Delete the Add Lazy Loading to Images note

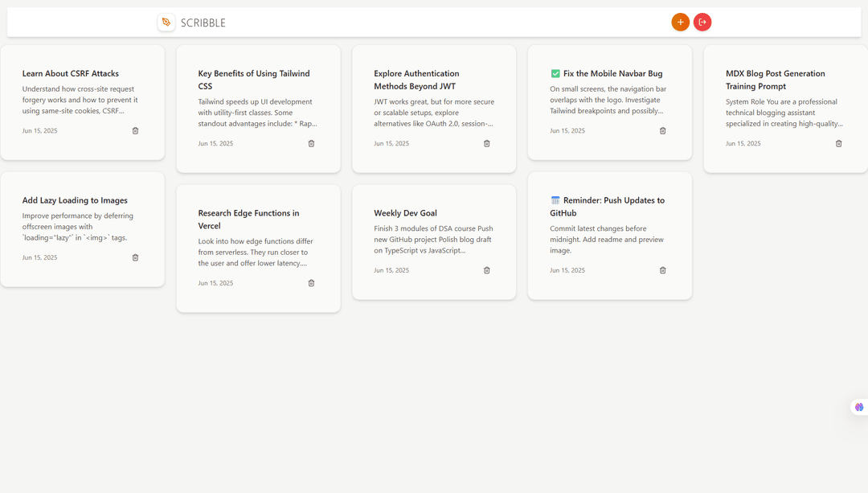(x=135, y=258)
